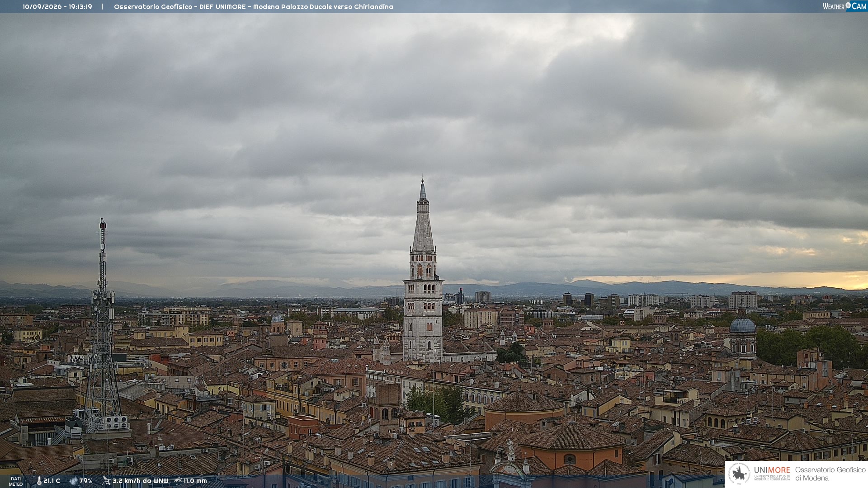Viewport: 868px width, 488px height.
Task: Click the Ghirlandina tower spire
Action: pos(423,217)
